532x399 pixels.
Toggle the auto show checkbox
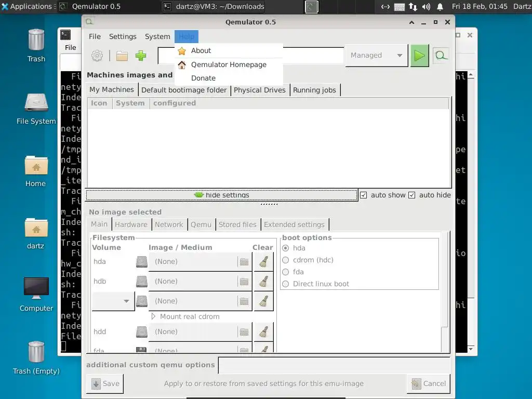click(x=363, y=195)
